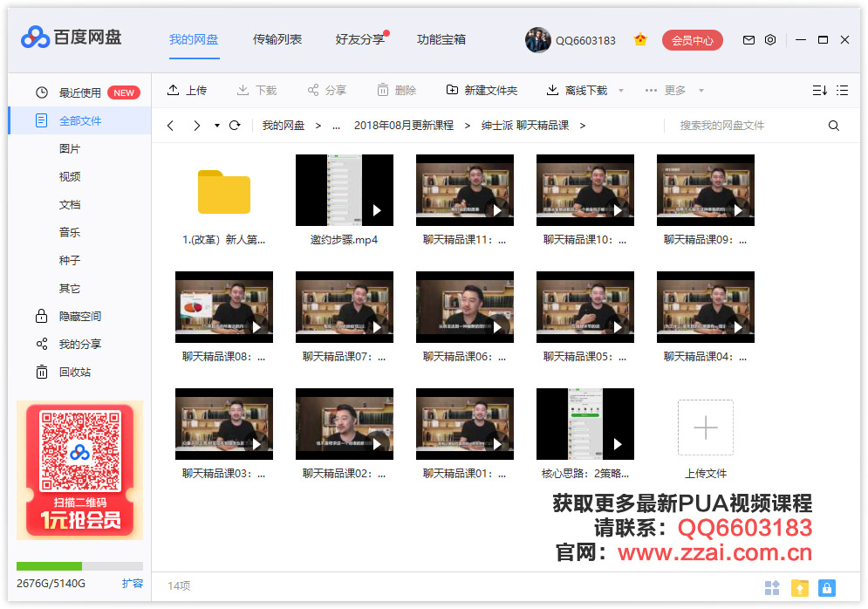868x609 pixels.
Task: Refresh the file list
Action: pos(235,126)
